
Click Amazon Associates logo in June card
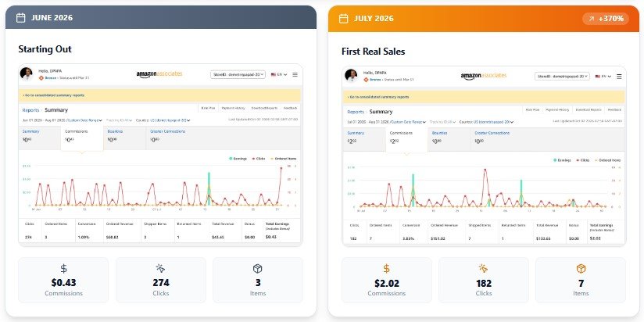[159, 74]
